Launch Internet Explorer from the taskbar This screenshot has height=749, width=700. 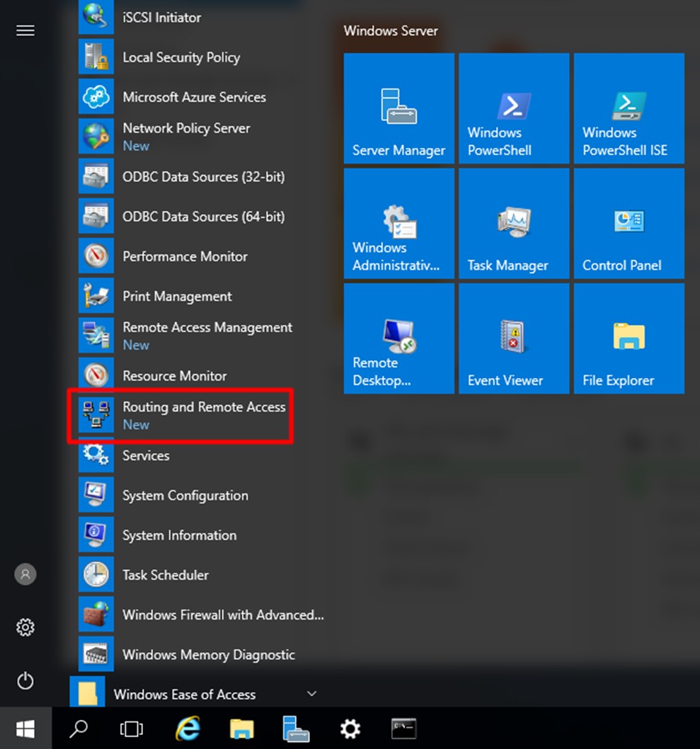[188, 729]
